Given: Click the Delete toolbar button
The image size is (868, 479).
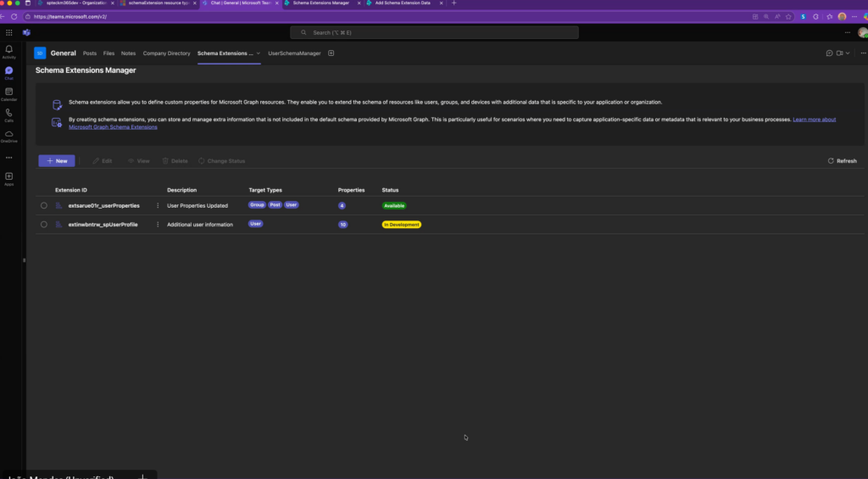Looking at the screenshot, I should coord(175,160).
